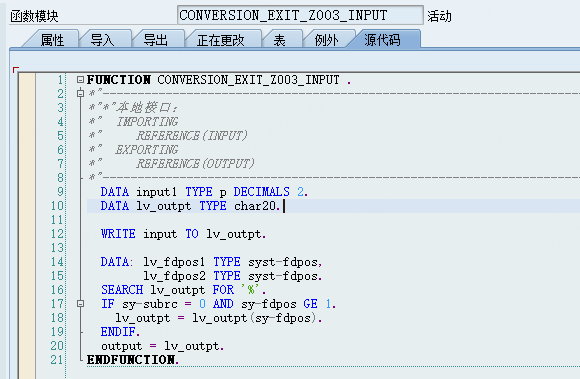Click line number 11 in the gutter
Image resolution: width=580 pixels, height=379 pixels.
57,220
